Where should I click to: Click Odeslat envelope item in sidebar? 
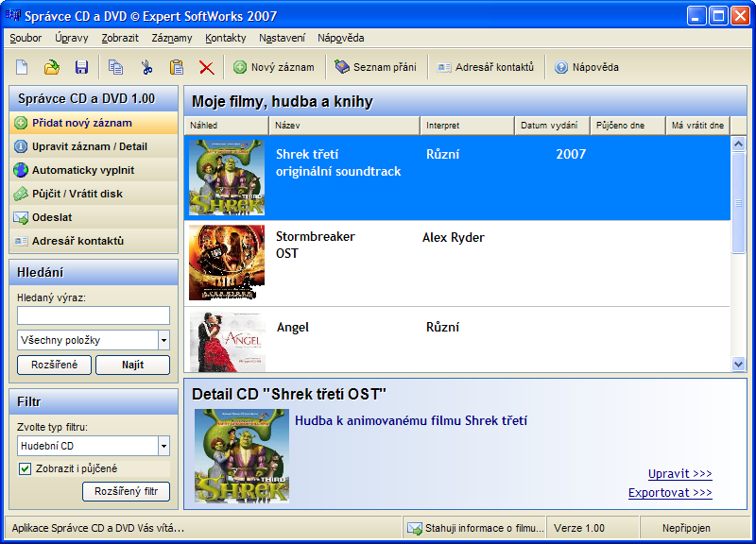[94, 217]
